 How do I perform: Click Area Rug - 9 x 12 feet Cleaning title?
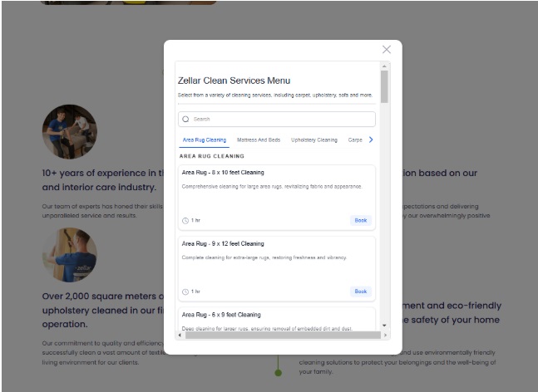pyautogui.click(x=223, y=243)
